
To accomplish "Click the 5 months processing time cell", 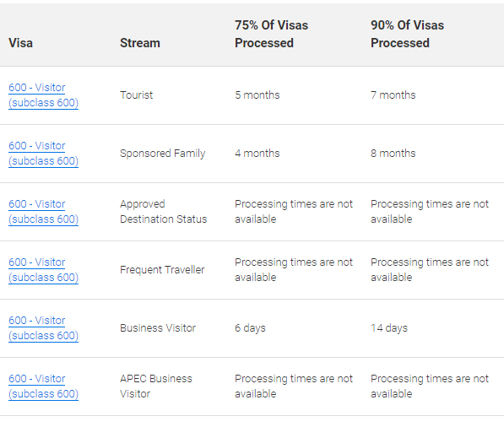I will click(257, 95).
